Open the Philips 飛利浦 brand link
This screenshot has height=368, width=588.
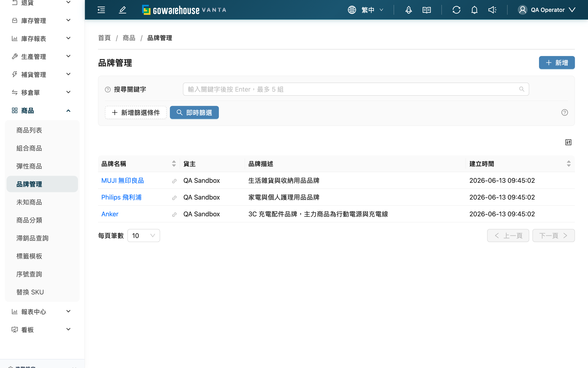click(x=121, y=197)
